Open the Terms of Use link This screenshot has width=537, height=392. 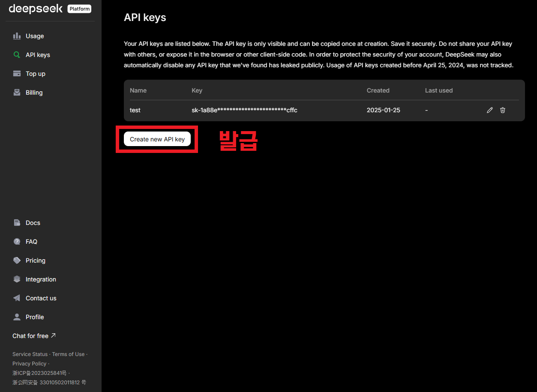point(68,354)
